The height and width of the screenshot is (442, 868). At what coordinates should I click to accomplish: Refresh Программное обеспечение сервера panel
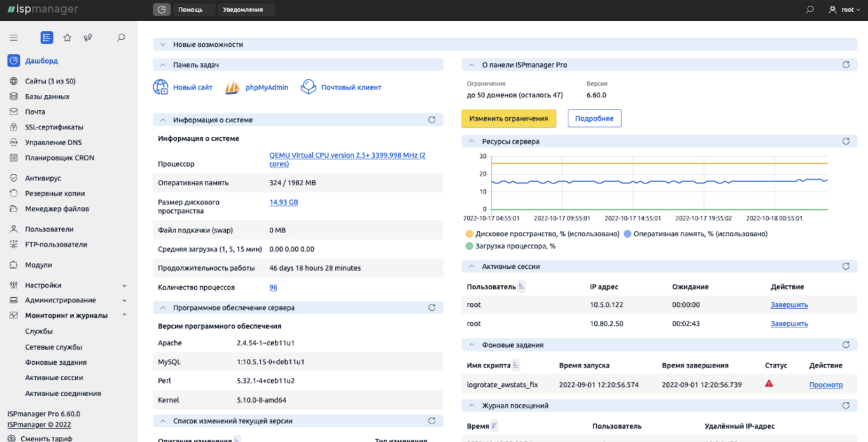point(431,308)
